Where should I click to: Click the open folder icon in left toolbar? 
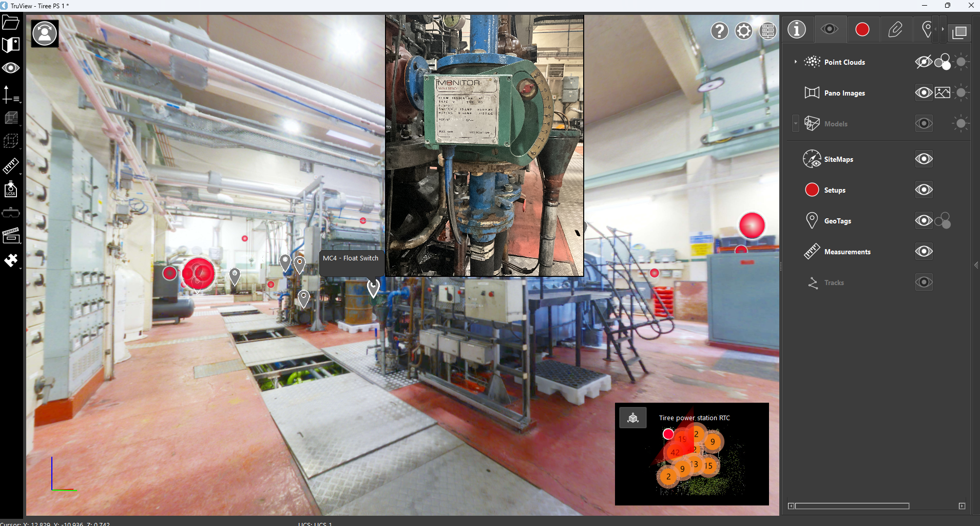tap(11, 23)
